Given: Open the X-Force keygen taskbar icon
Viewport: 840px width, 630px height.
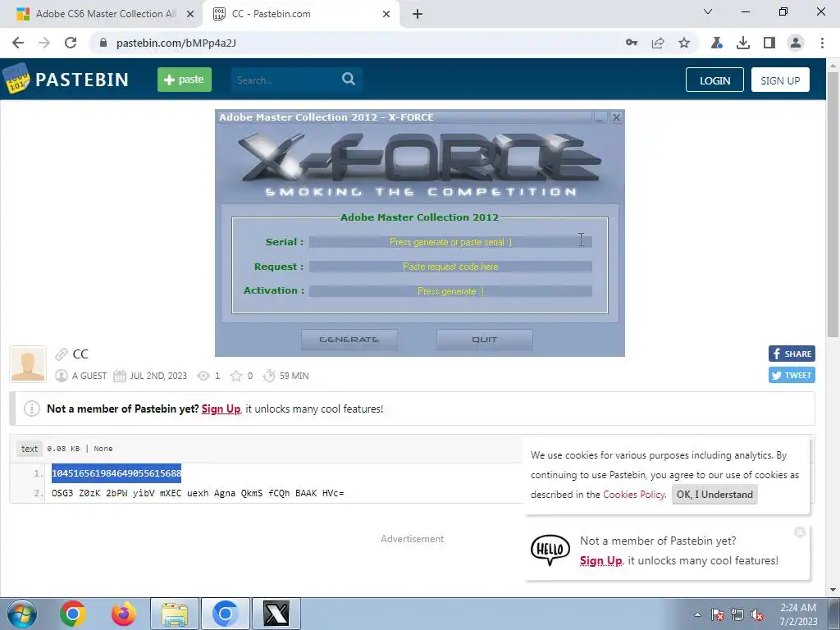Looking at the screenshot, I should tap(276, 614).
